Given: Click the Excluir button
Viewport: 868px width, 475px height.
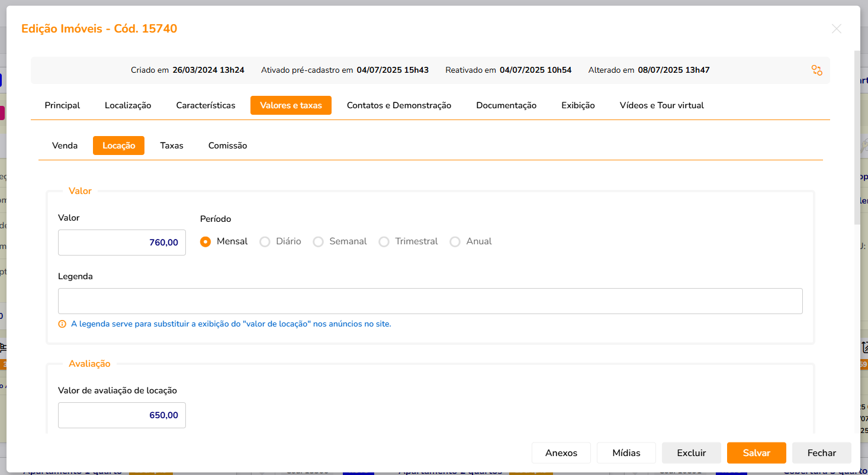Looking at the screenshot, I should point(691,453).
